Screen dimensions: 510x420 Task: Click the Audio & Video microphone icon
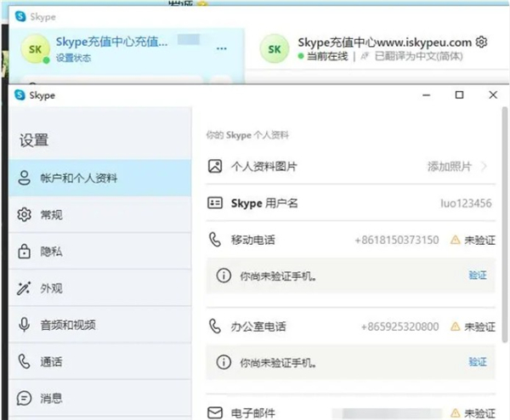point(25,325)
